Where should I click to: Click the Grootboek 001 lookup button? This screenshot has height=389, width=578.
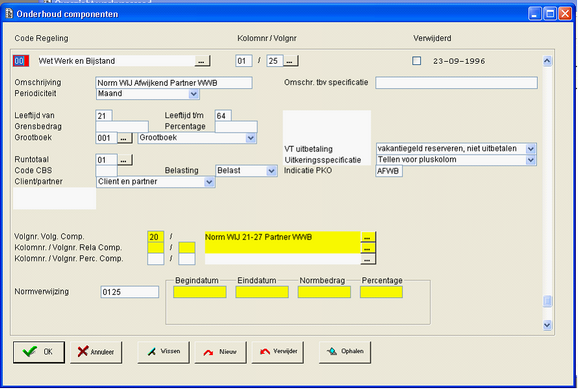pos(125,138)
